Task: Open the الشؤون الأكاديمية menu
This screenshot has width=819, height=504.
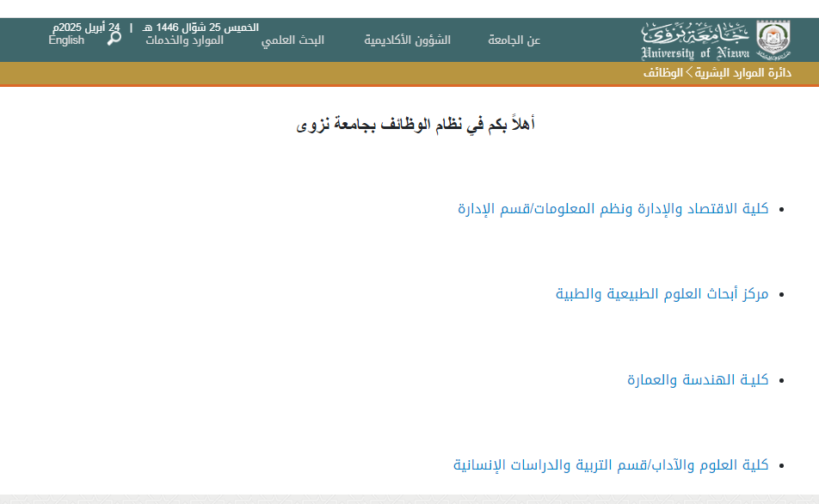Action: 407,40
